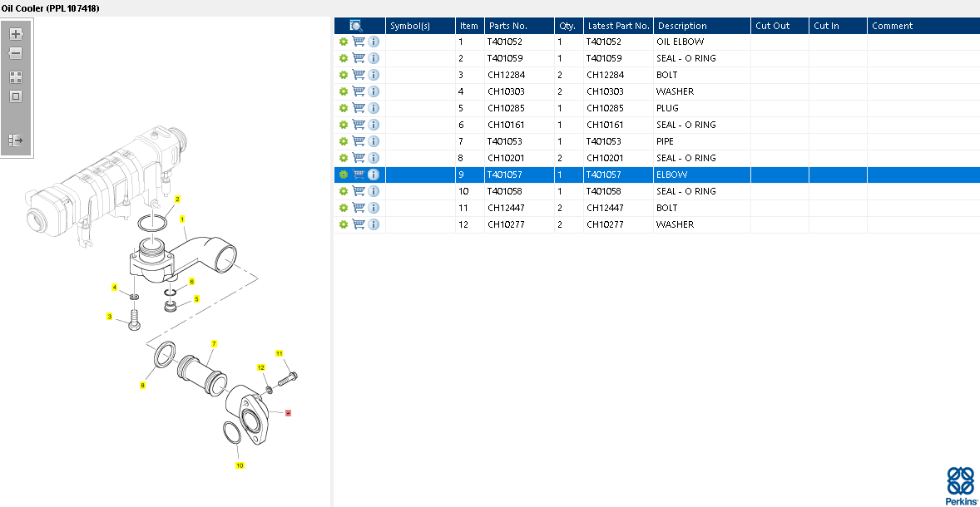Click highlighted red callout 9 on diagram
This screenshot has height=507, width=980.
coord(288,413)
